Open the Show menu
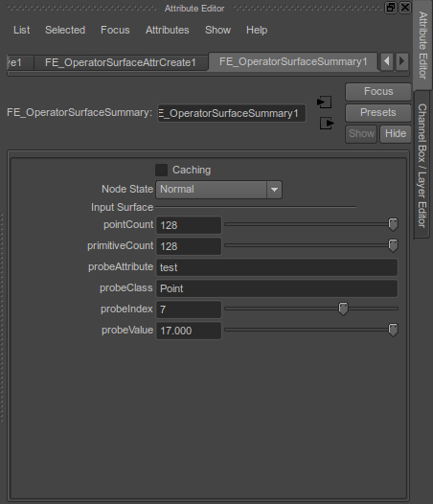This screenshot has height=504, width=433. (218, 30)
